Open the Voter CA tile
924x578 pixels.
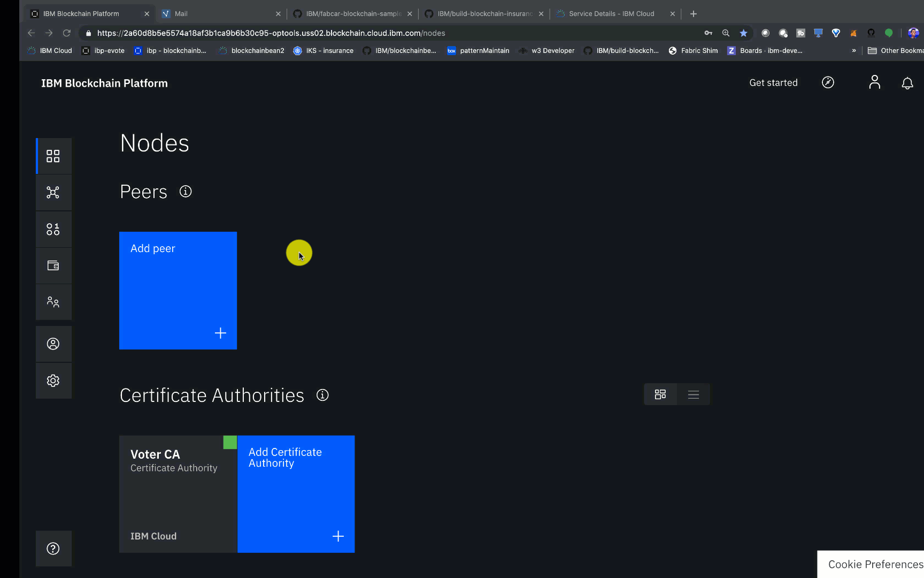pos(178,494)
